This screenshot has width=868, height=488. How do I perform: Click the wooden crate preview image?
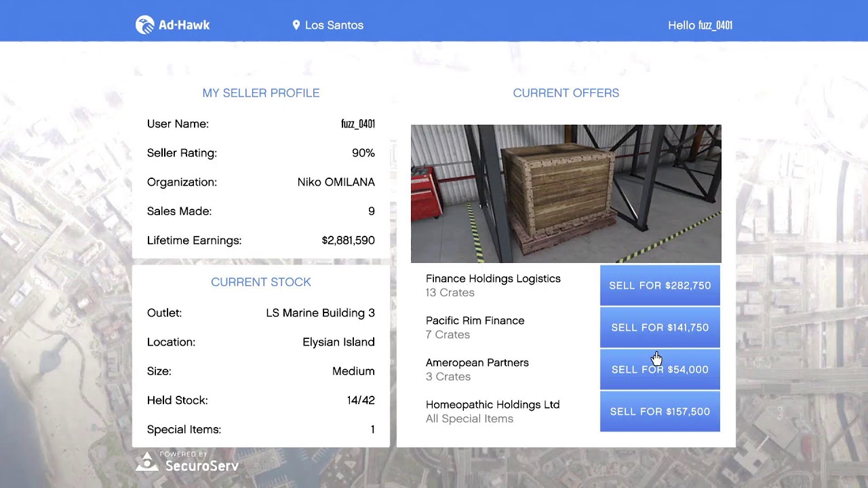click(566, 194)
